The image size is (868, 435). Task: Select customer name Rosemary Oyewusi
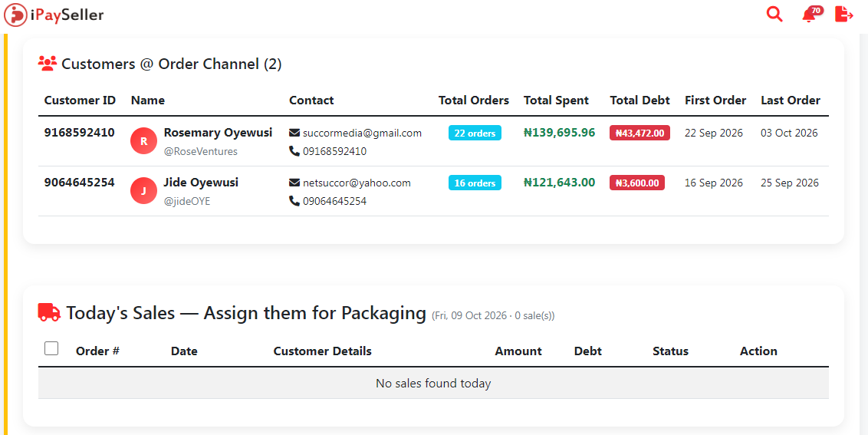(x=218, y=133)
